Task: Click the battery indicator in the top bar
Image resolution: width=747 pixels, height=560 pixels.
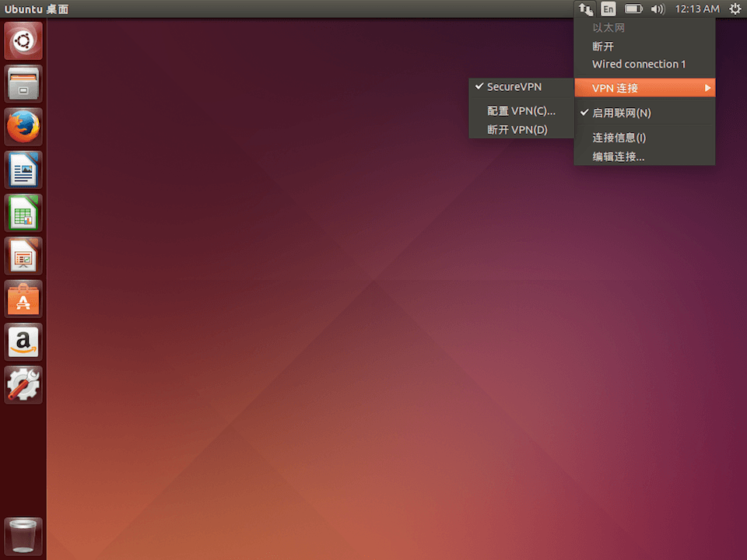Action: [x=633, y=9]
